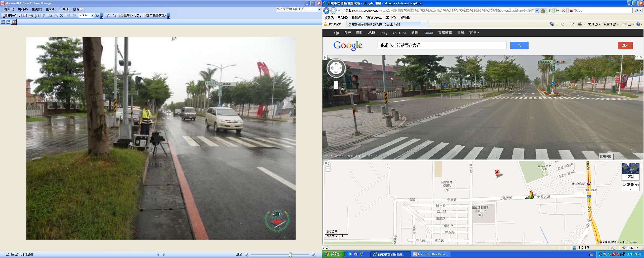Click the zoom slider handle in status bar
644x258 pixels.
pos(290,255)
